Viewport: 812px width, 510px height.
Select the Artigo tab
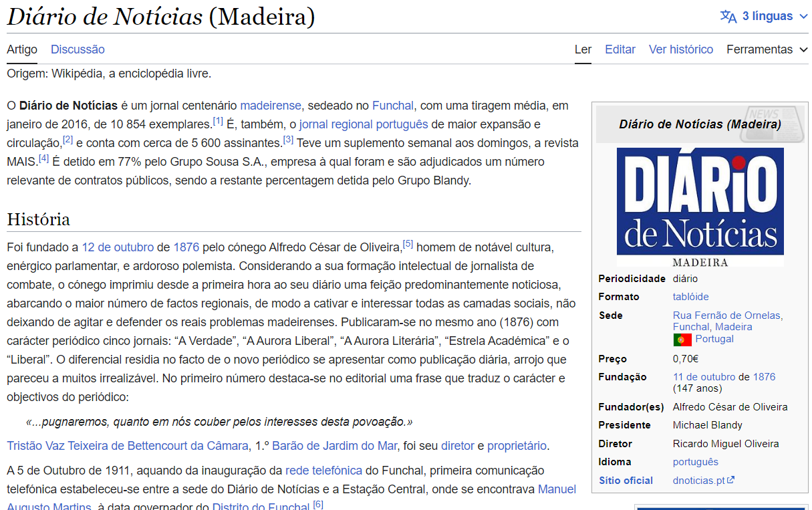point(22,49)
